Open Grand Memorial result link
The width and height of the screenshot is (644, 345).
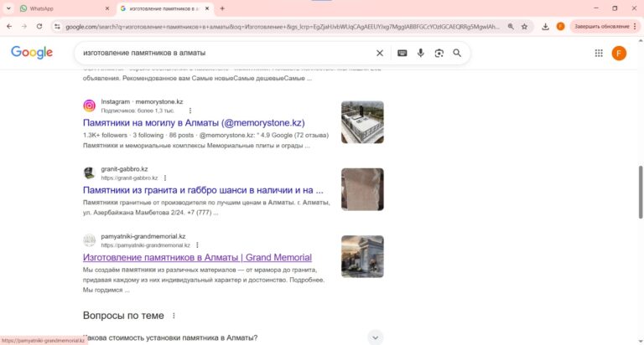[197, 257]
